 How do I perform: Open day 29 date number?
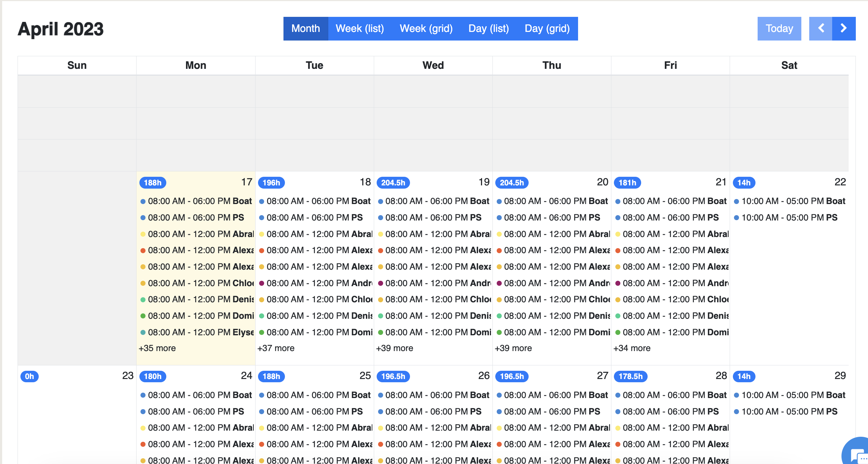point(840,376)
